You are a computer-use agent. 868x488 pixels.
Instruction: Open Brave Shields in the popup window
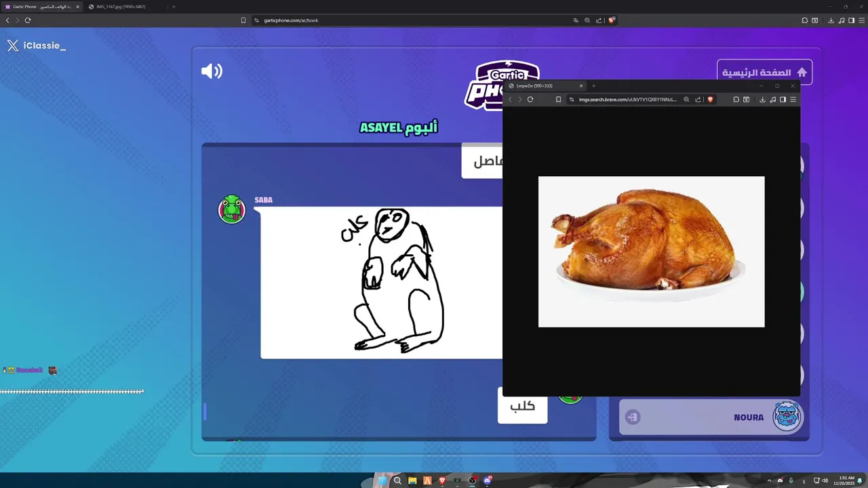[710, 100]
